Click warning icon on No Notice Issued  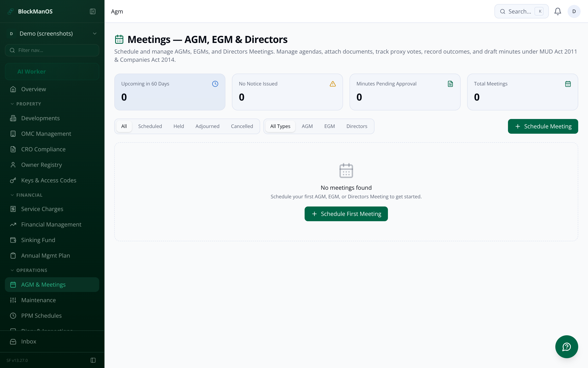click(333, 84)
